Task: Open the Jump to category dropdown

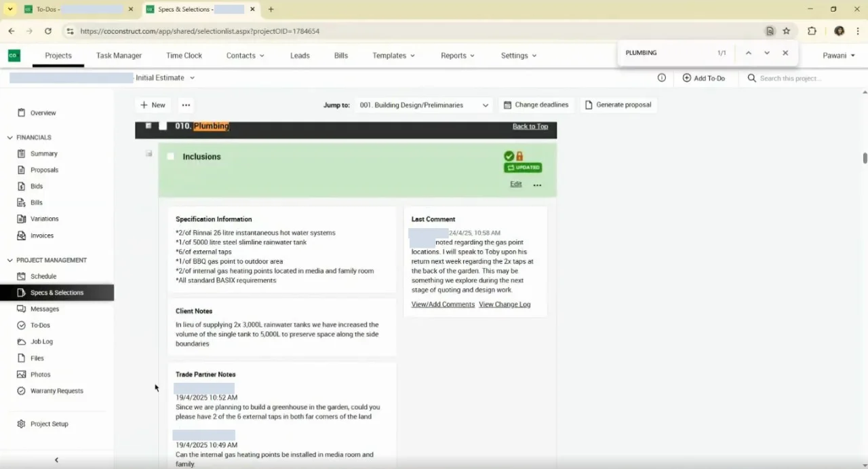Action: pos(424,105)
